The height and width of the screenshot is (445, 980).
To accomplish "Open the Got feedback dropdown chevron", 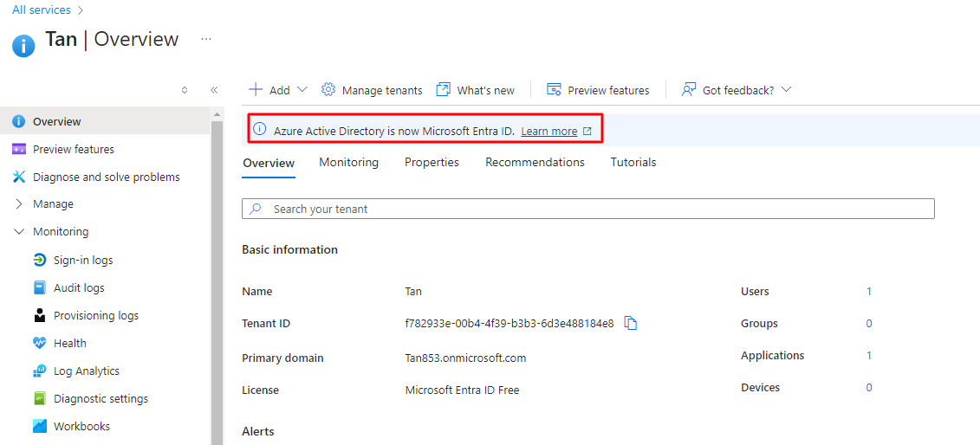I will [786, 89].
